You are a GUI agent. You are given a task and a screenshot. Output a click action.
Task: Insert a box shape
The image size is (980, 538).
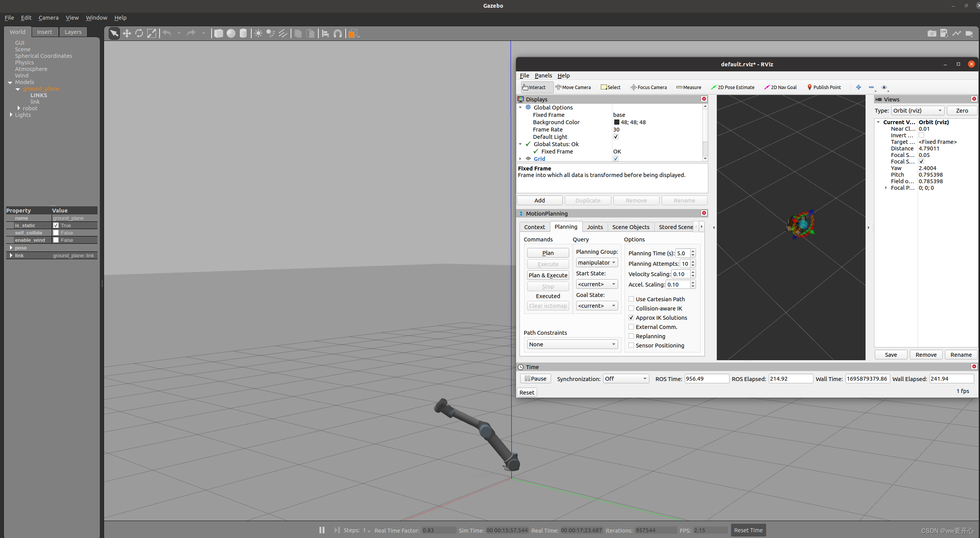pos(219,34)
